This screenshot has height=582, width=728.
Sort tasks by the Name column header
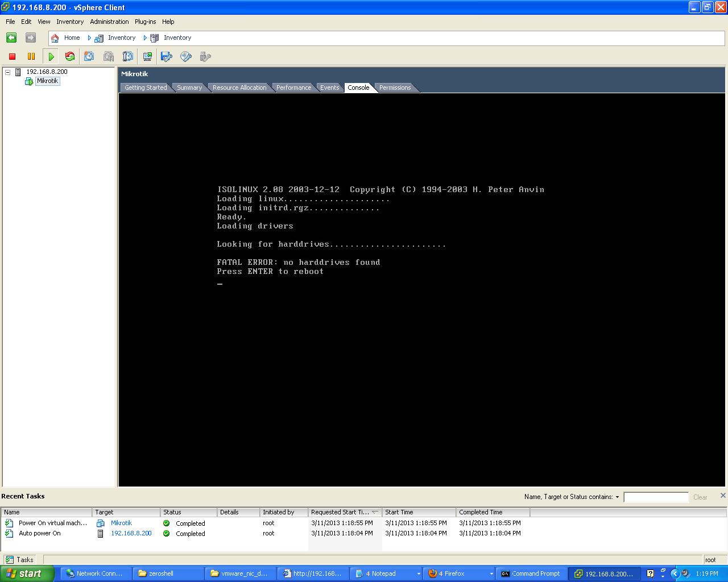(x=46, y=512)
